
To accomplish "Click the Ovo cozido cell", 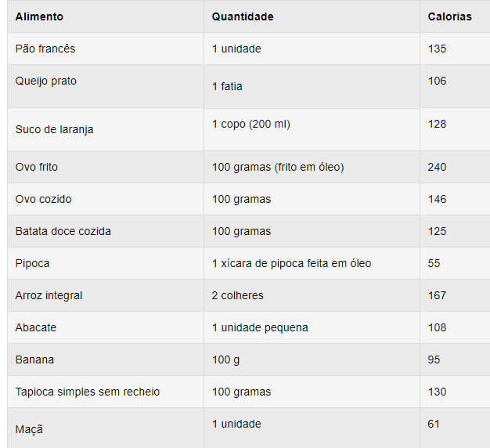I will click(x=43, y=199).
